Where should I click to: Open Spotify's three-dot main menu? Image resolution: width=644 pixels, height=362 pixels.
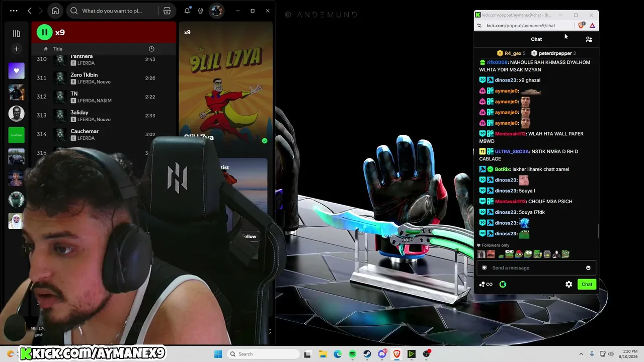(x=14, y=11)
